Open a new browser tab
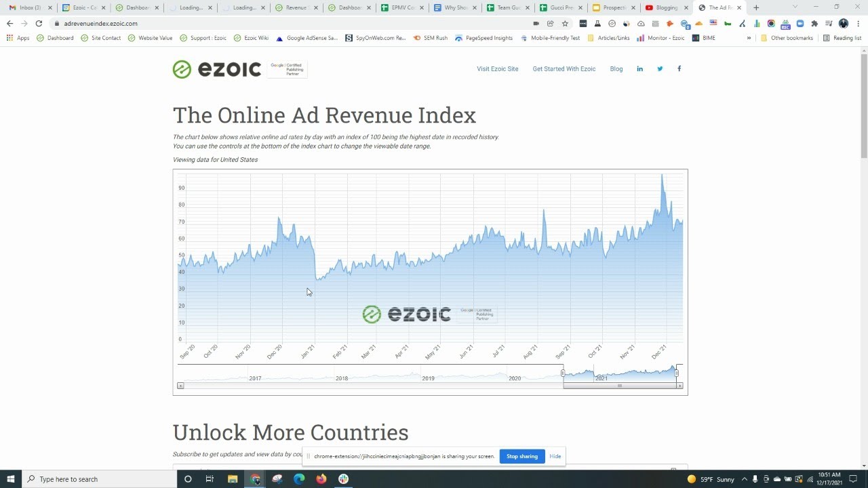Image resolution: width=868 pixels, height=488 pixels. coord(756,7)
